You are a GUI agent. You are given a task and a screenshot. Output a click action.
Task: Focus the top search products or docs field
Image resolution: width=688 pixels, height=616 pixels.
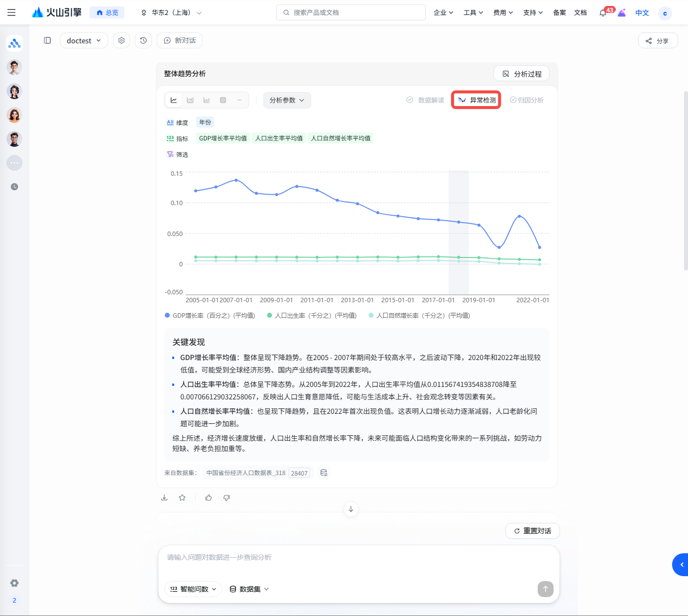(351, 12)
